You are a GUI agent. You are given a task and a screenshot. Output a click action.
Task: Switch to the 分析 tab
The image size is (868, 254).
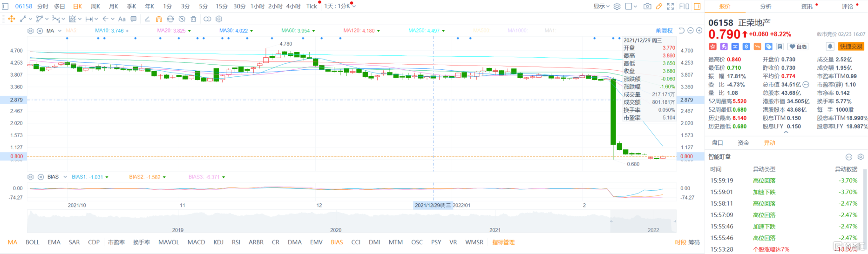coord(766,7)
